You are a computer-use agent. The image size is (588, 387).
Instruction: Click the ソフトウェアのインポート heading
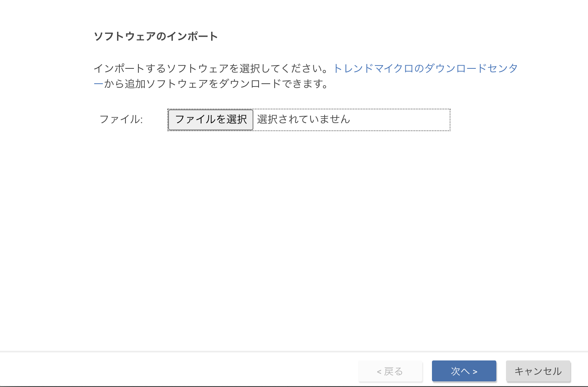156,36
